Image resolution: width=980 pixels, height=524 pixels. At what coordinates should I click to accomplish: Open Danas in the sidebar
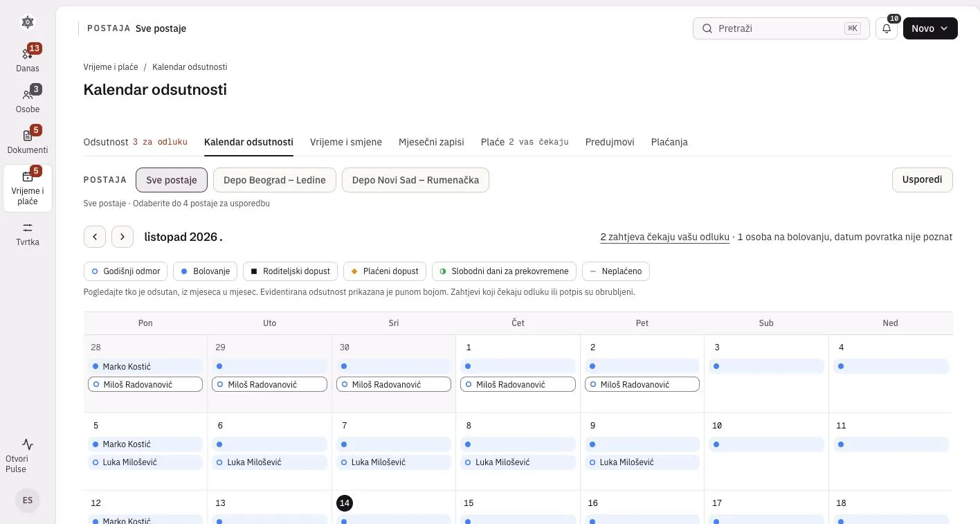[28, 60]
